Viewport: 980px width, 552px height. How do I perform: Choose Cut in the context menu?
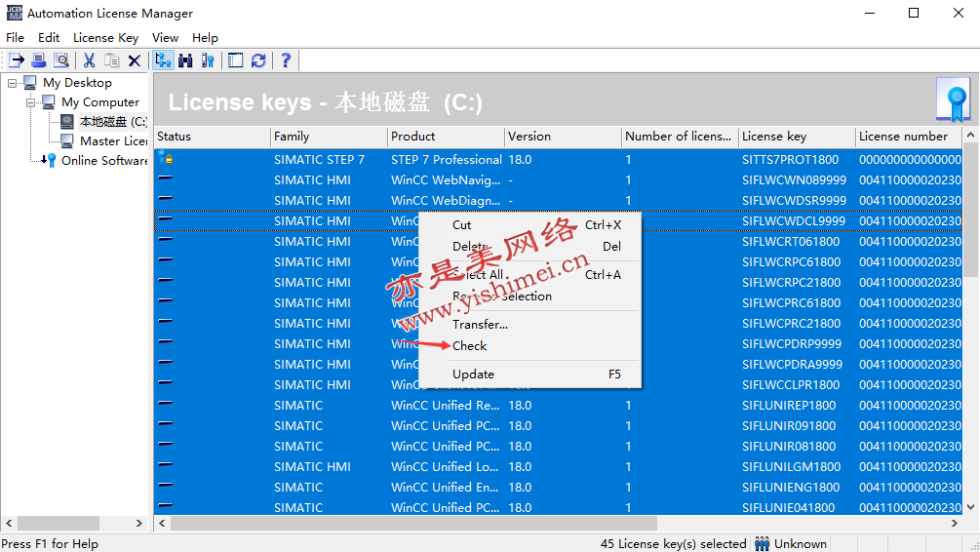pos(529,225)
